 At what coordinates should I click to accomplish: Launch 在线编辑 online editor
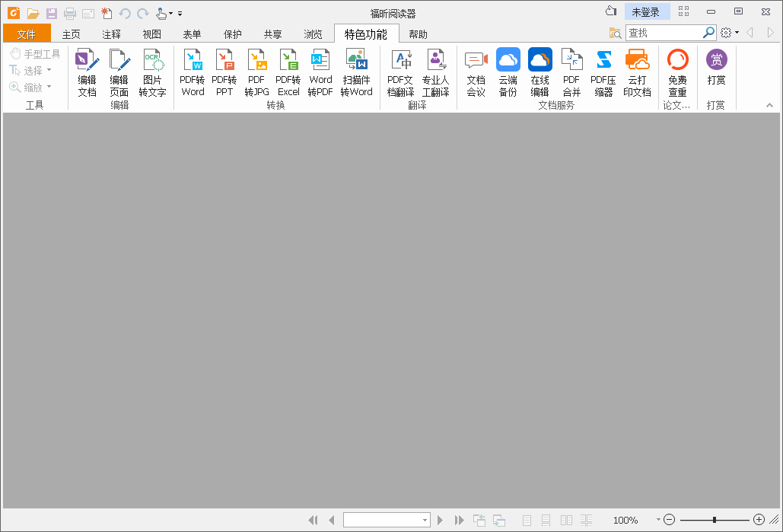(540, 73)
